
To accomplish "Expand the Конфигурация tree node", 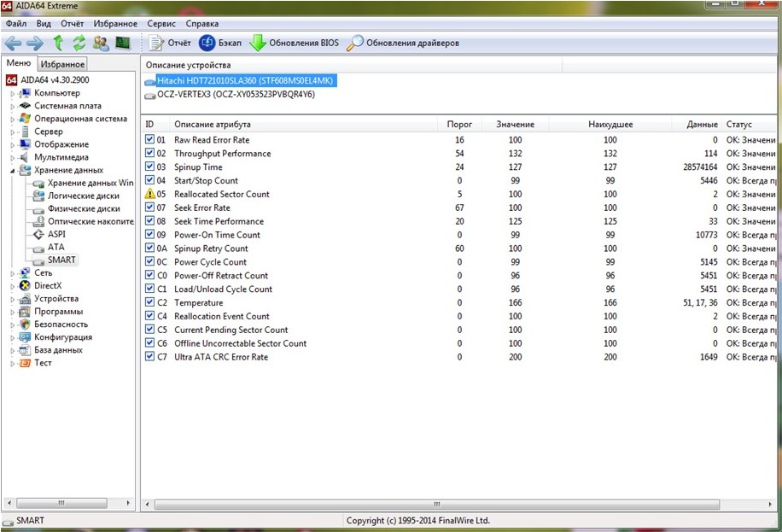I will coord(13,338).
